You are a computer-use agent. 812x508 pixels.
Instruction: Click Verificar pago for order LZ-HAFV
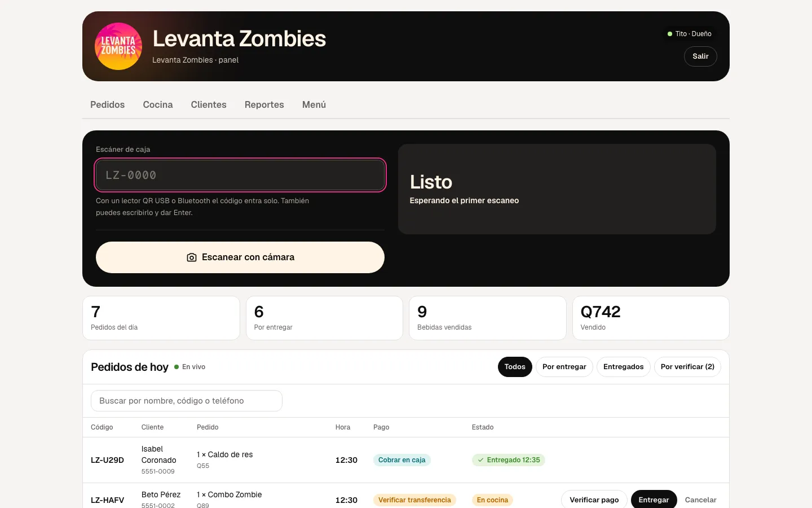tap(594, 500)
